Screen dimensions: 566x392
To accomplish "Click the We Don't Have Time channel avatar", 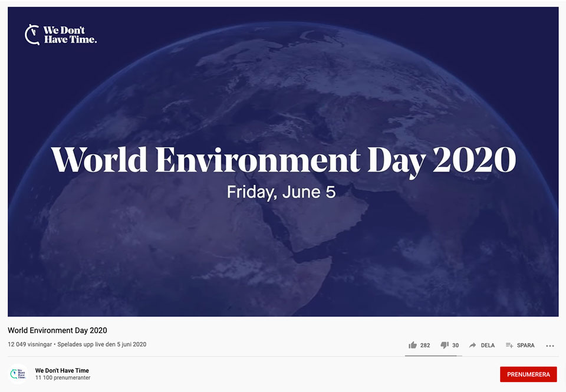I will tap(18, 374).
